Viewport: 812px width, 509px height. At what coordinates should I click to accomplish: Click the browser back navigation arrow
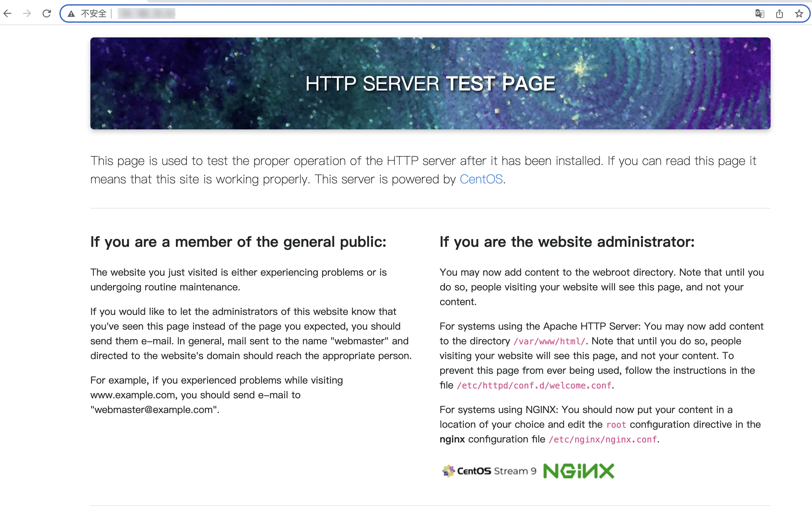(x=7, y=13)
